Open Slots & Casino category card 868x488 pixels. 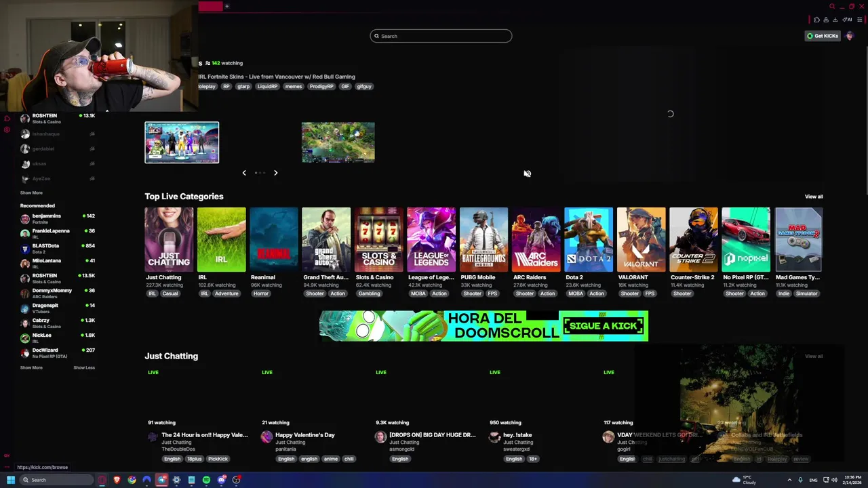[379, 240]
